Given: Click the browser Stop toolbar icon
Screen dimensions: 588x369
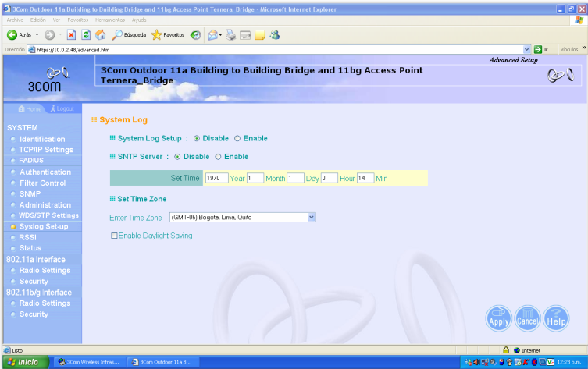Looking at the screenshot, I should coord(71,35).
